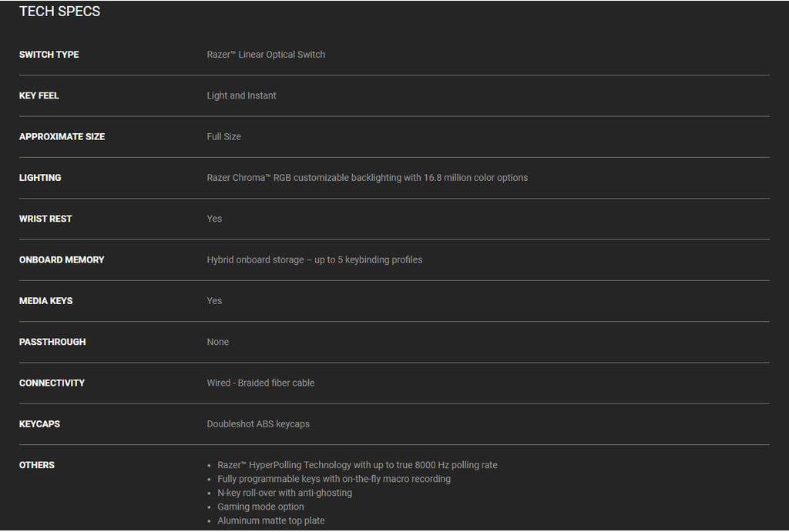This screenshot has width=789, height=532.
Task: Click the KEY FEEL label
Action: pyautogui.click(x=39, y=95)
